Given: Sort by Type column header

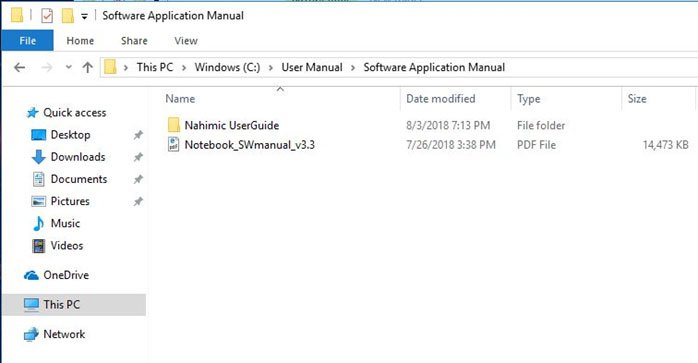Looking at the screenshot, I should click(x=528, y=99).
